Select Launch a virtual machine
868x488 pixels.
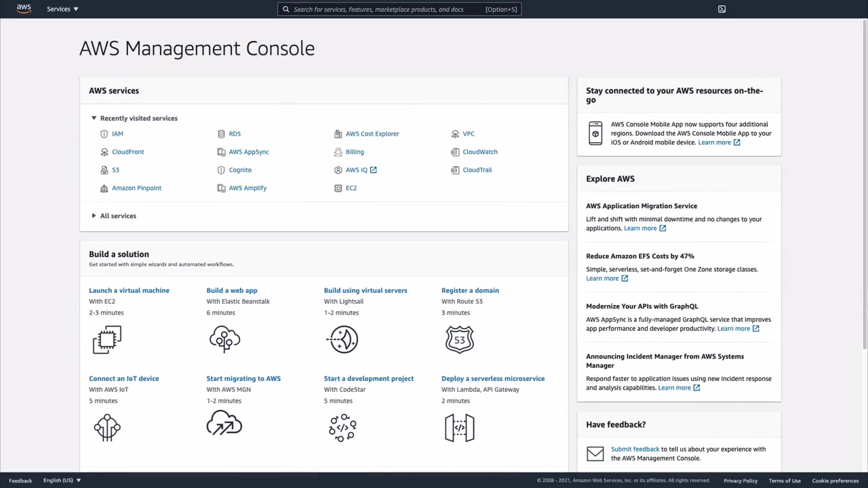[129, 291]
